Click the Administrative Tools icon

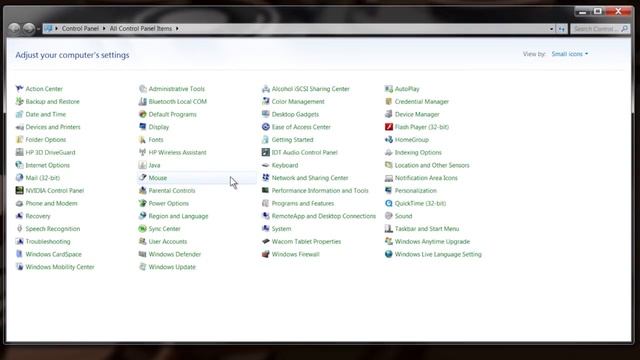142,89
